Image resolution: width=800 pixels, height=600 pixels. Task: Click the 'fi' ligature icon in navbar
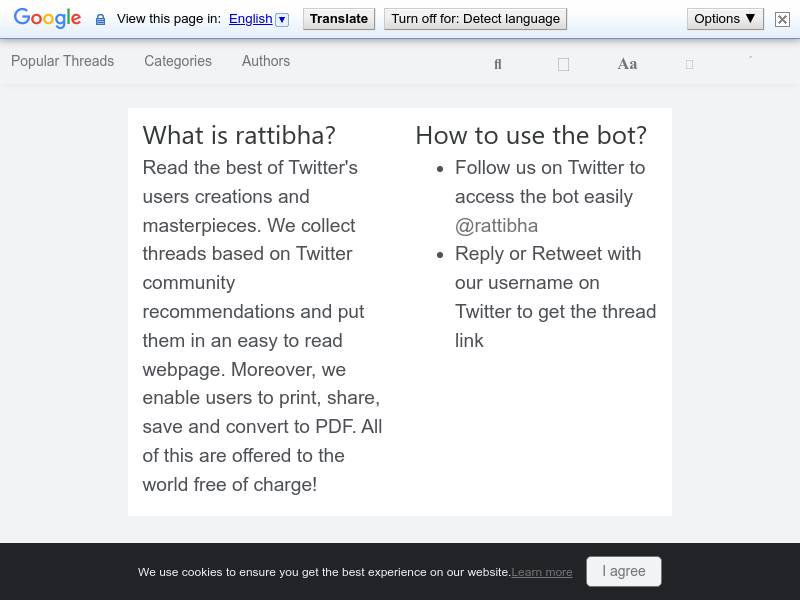(498, 64)
